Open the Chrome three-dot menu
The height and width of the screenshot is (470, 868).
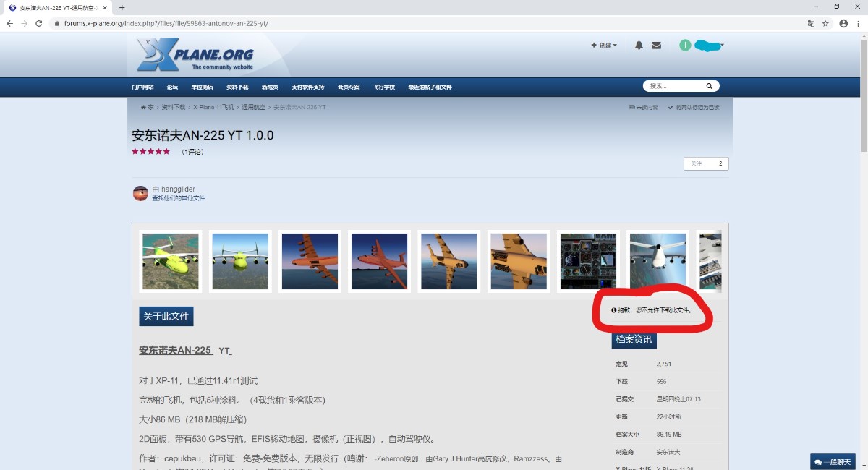[859, 23]
